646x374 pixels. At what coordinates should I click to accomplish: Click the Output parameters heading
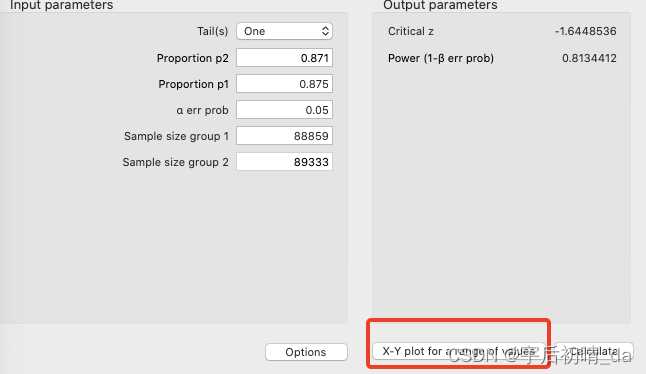point(440,5)
